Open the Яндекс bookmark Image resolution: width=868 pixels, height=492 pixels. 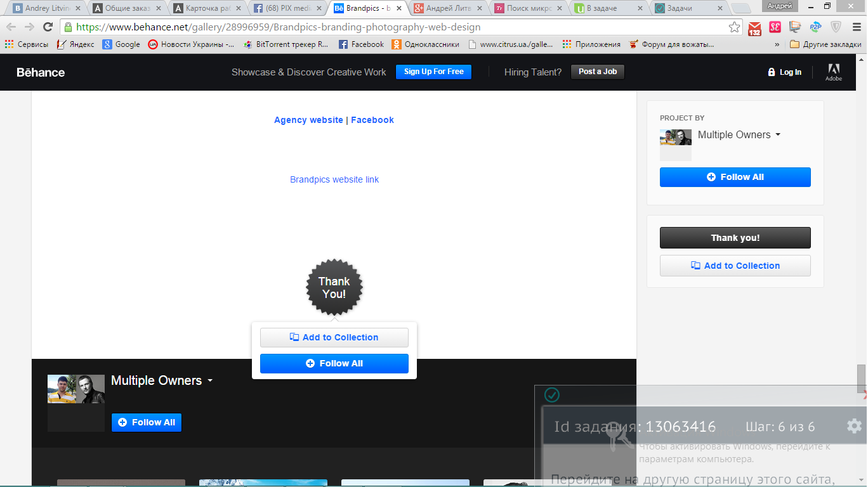click(76, 44)
